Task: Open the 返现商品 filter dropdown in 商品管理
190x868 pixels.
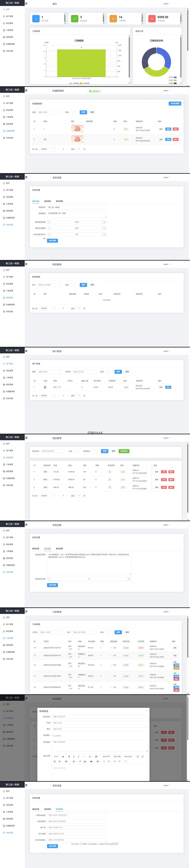Action: 95,451
